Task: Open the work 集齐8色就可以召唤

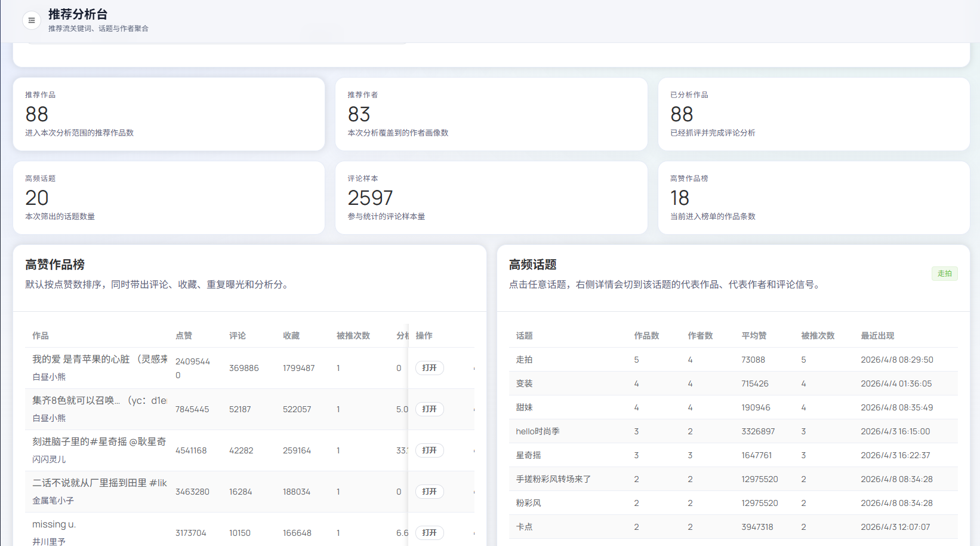Action: (x=429, y=409)
